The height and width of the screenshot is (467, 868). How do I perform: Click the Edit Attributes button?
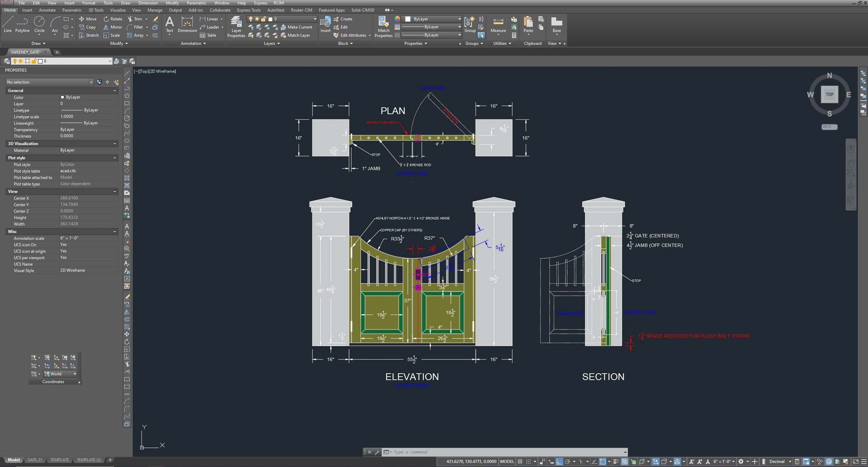point(353,35)
